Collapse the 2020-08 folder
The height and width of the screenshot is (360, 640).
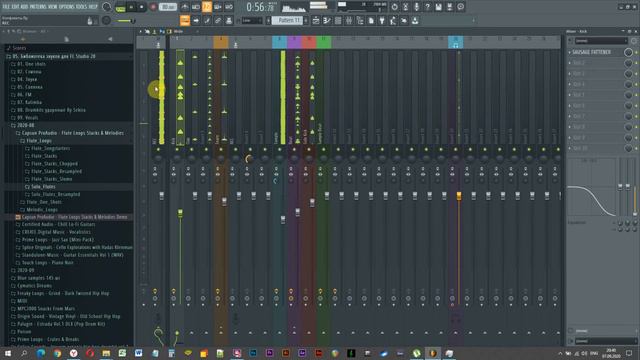(25, 125)
